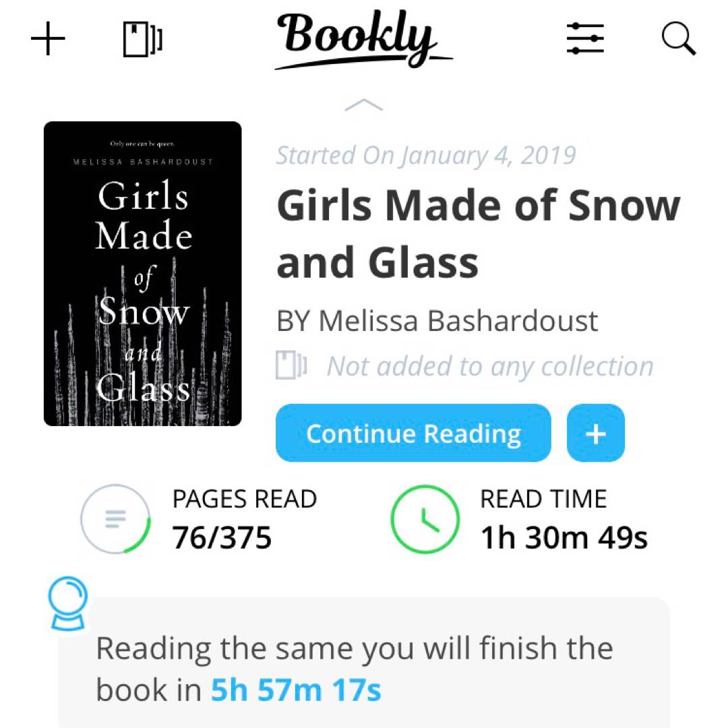This screenshot has width=728, height=728.
Task: Open the Girls Made of Snow and Glass cover
Action: point(143,274)
